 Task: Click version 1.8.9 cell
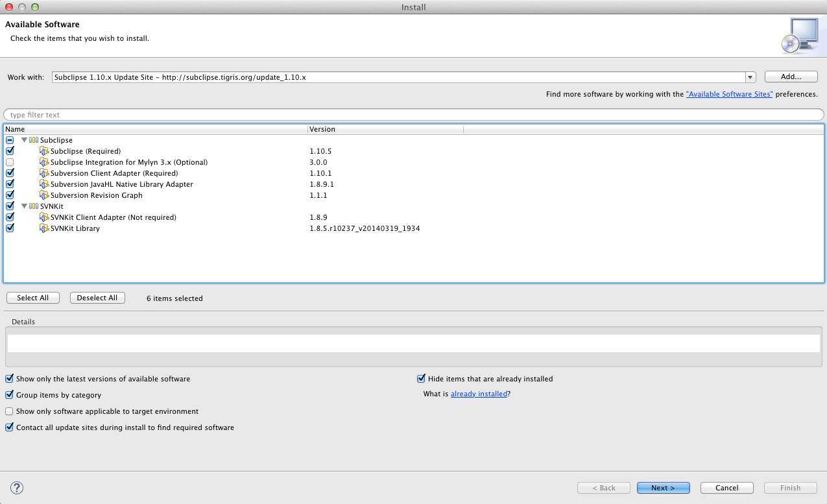coord(318,217)
